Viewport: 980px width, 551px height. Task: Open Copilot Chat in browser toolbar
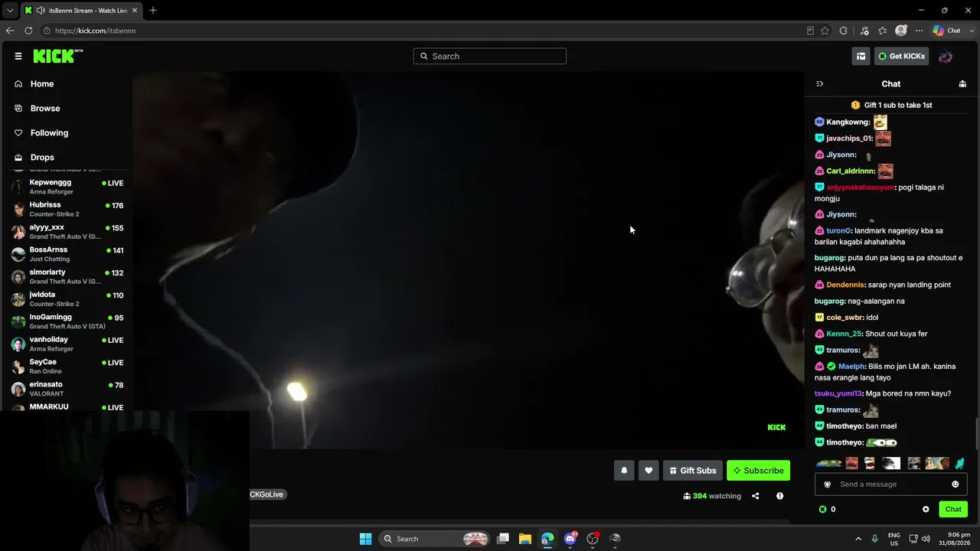point(946,31)
